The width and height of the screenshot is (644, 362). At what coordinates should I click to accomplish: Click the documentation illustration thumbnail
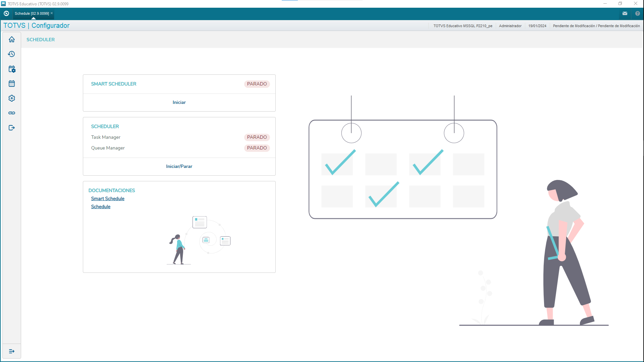tap(199, 240)
